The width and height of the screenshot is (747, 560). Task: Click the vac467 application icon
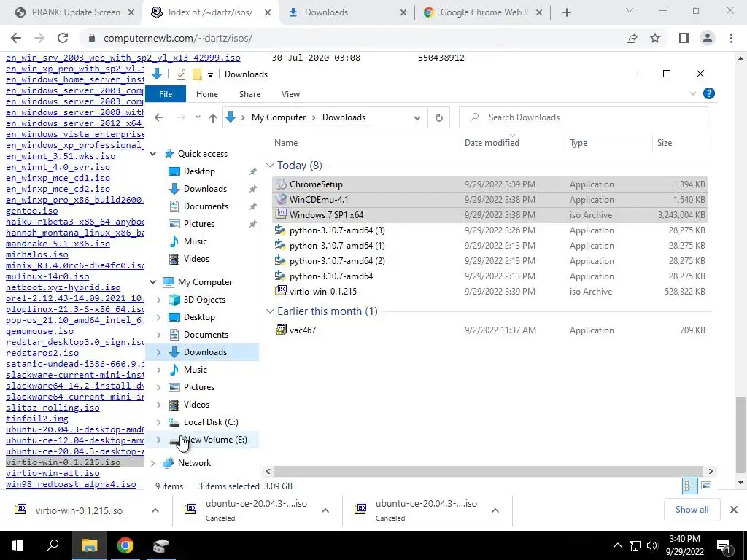281,330
